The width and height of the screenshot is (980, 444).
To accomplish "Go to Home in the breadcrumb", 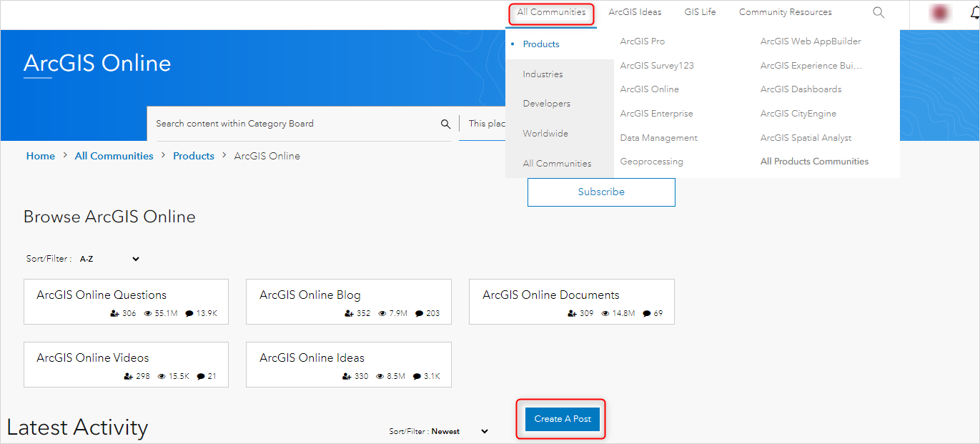I will click(x=41, y=156).
